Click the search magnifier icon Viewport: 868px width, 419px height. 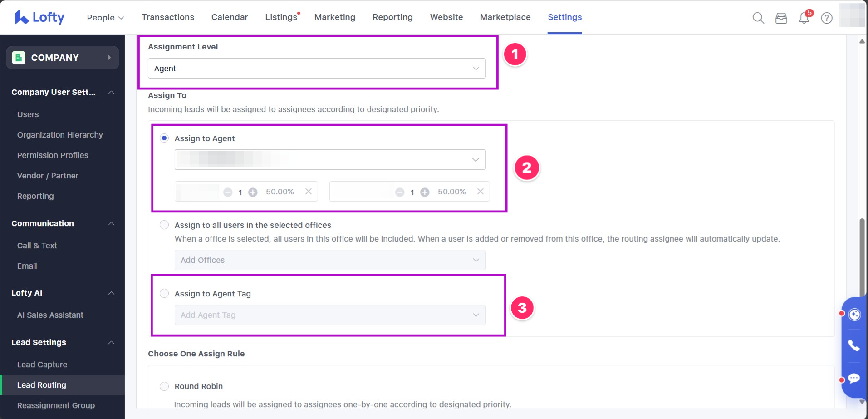point(758,18)
